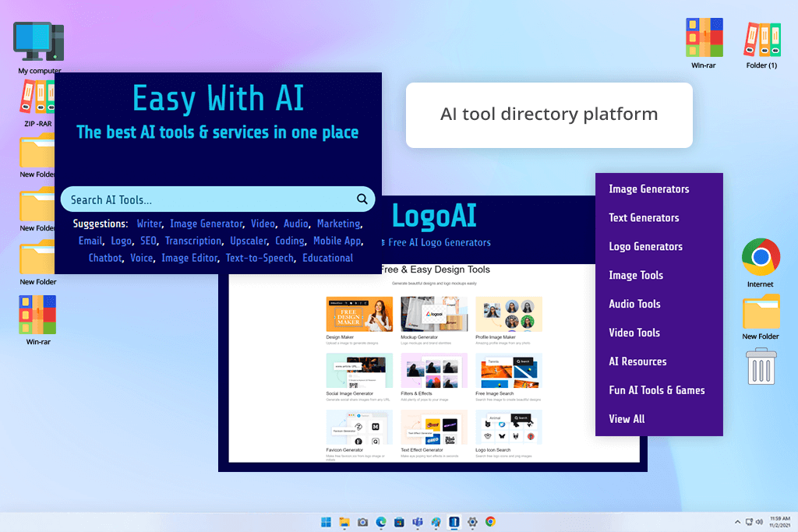
Task: Click the Easy With AI heading
Action: point(218,98)
